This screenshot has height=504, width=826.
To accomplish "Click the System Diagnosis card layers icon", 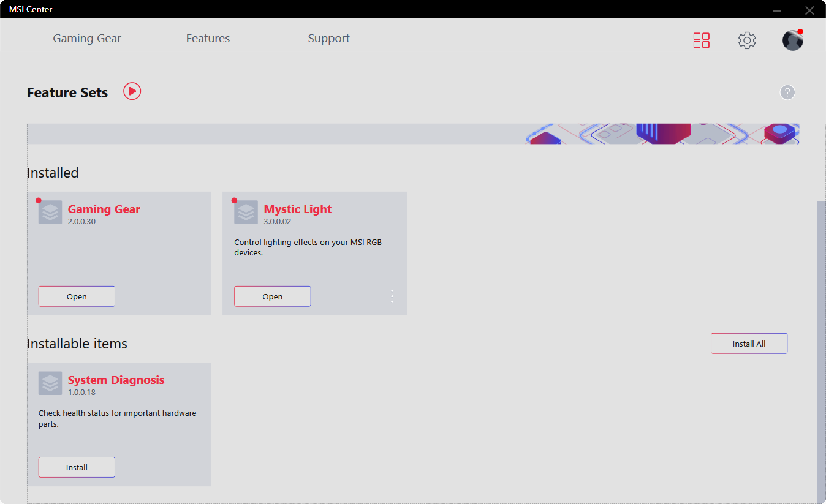I will click(50, 383).
